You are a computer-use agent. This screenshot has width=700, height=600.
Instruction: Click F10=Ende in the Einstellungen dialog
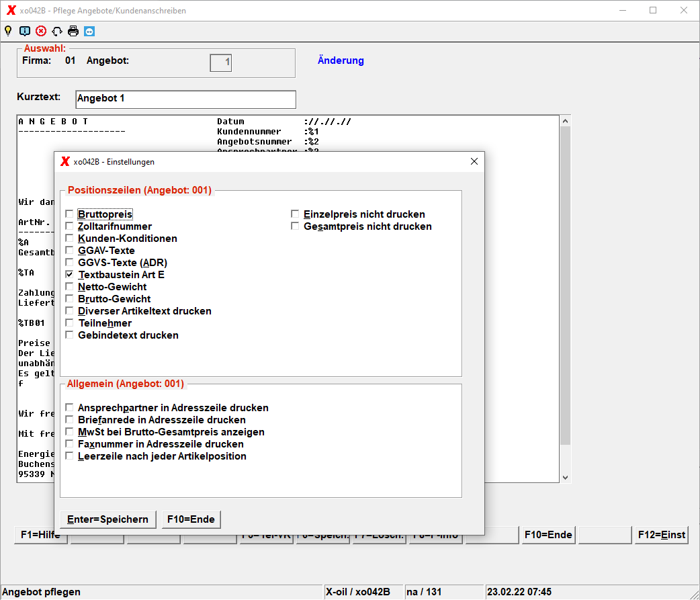click(x=191, y=519)
